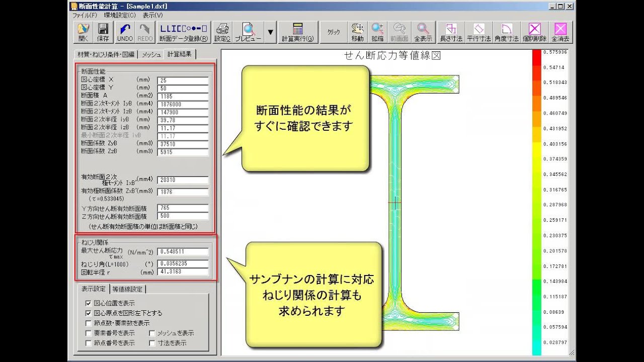Click the Z方向せん断有効断面積 field 500
Screen dimensions: 644x362
tap(183, 216)
